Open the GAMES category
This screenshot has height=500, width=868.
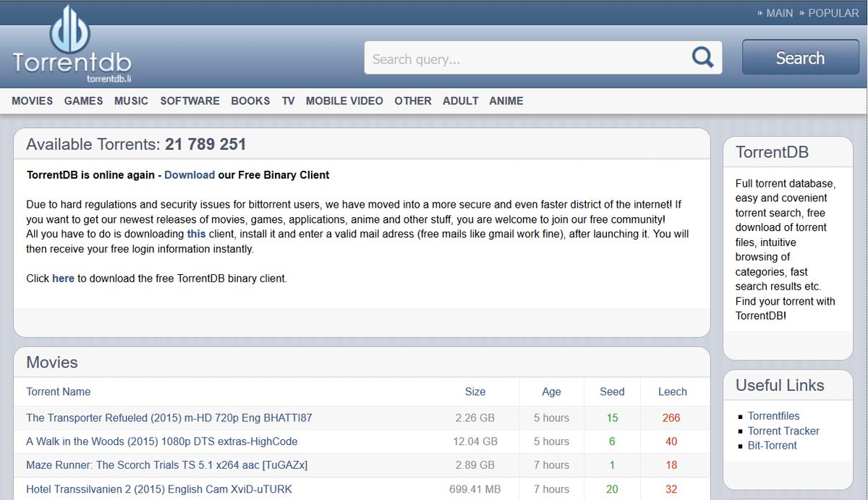(83, 101)
